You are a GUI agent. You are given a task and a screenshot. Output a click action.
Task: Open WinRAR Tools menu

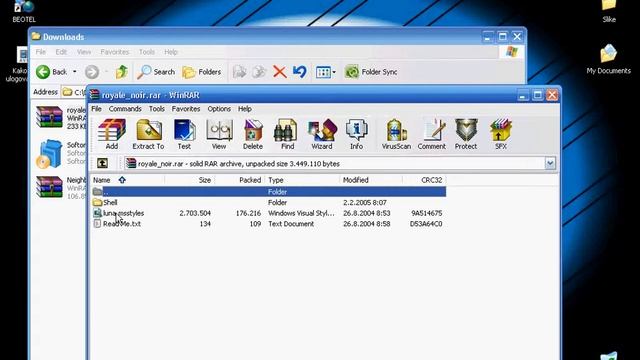[x=157, y=109]
